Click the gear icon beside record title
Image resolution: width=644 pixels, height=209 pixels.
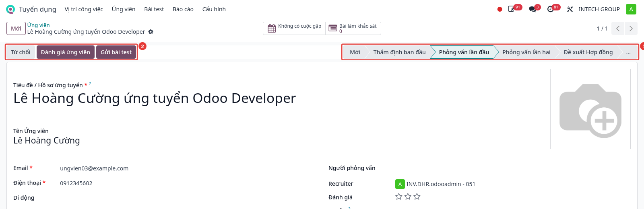click(x=151, y=32)
